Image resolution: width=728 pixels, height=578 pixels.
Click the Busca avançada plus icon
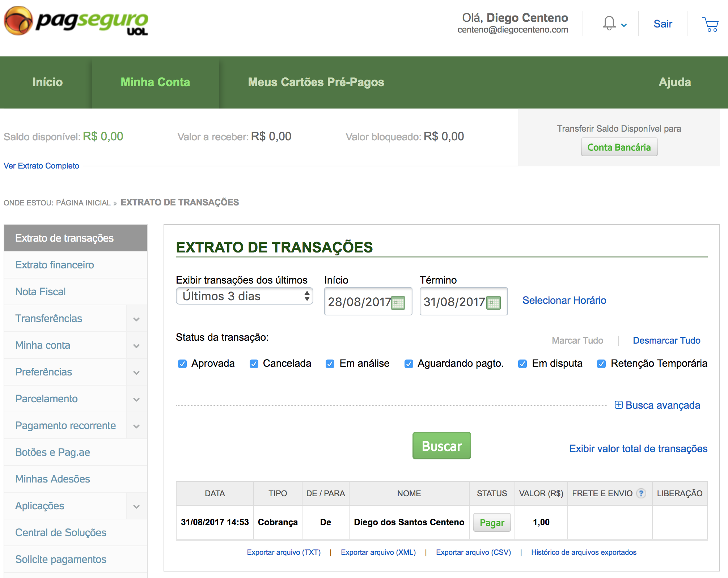coord(618,405)
